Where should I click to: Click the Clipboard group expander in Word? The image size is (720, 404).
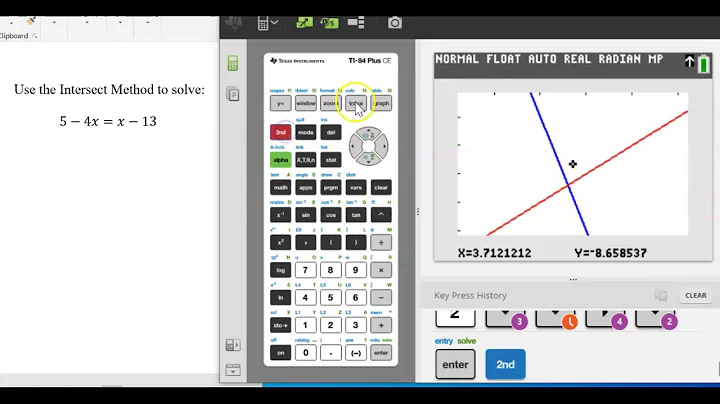point(35,36)
